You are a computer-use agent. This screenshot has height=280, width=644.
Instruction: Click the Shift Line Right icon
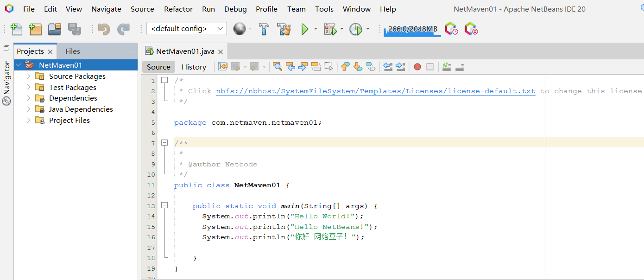tap(400, 67)
